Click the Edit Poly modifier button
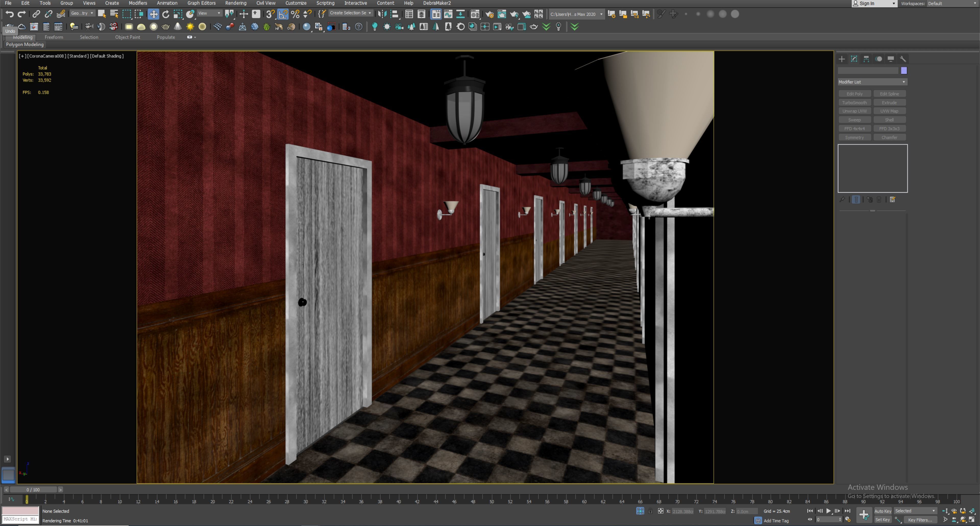980x526 pixels. click(854, 94)
